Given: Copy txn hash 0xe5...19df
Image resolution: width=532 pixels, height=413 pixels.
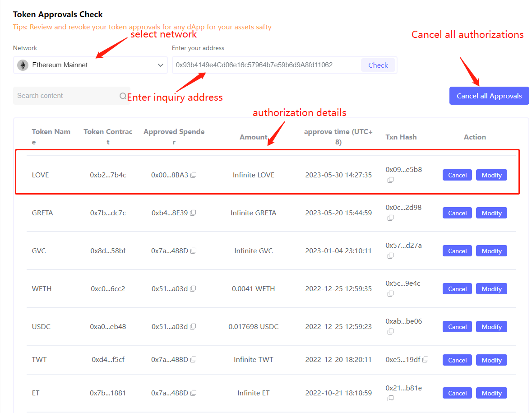Looking at the screenshot, I should point(426,359).
